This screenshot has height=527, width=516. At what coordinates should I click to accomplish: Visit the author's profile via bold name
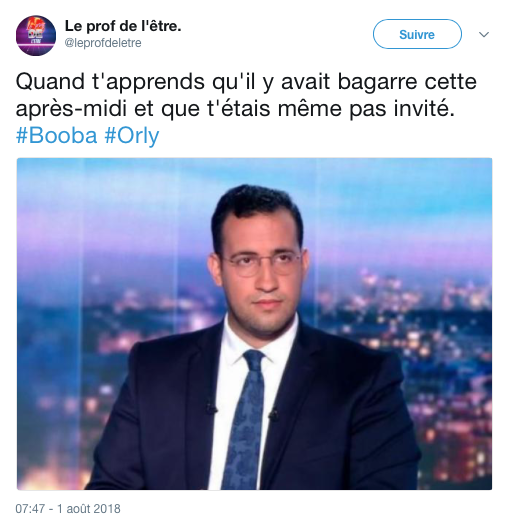tap(123, 26)
